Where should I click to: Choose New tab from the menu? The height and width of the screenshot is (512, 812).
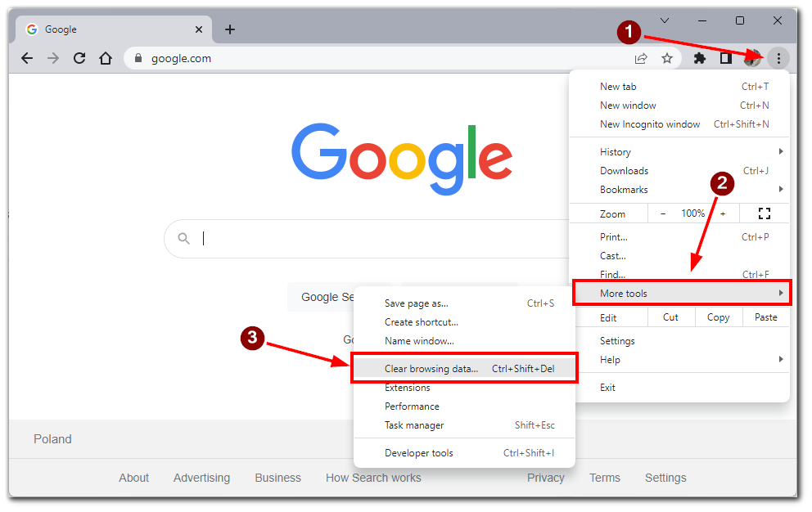(x=679, y=87)
